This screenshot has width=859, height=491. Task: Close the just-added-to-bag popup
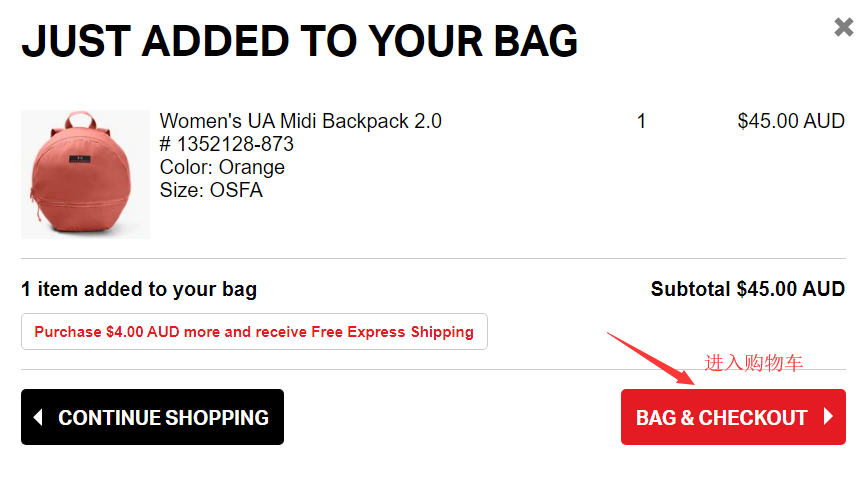click(844, 27)
